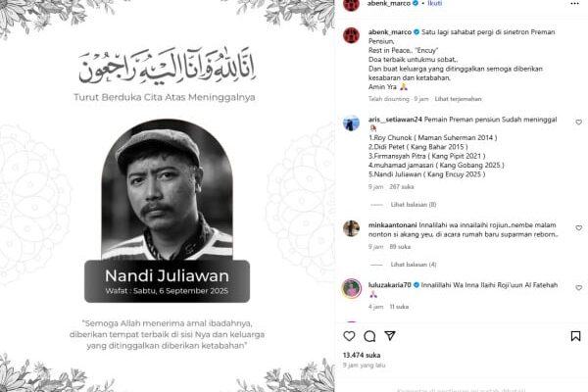
Task: Expand Lihat balasan (8) replies
Action: pos(414,205)
